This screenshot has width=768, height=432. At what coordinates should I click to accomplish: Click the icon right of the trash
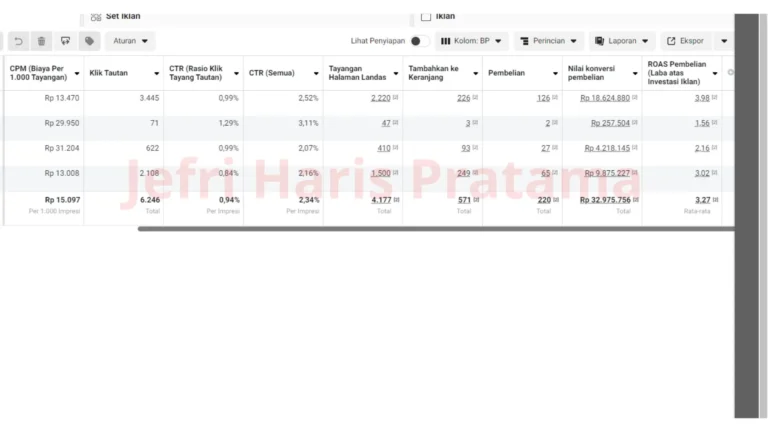pos(65,41)
